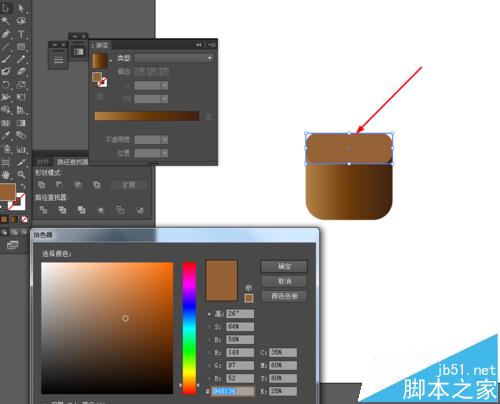Select the Pencil tool

pos(21,59)
